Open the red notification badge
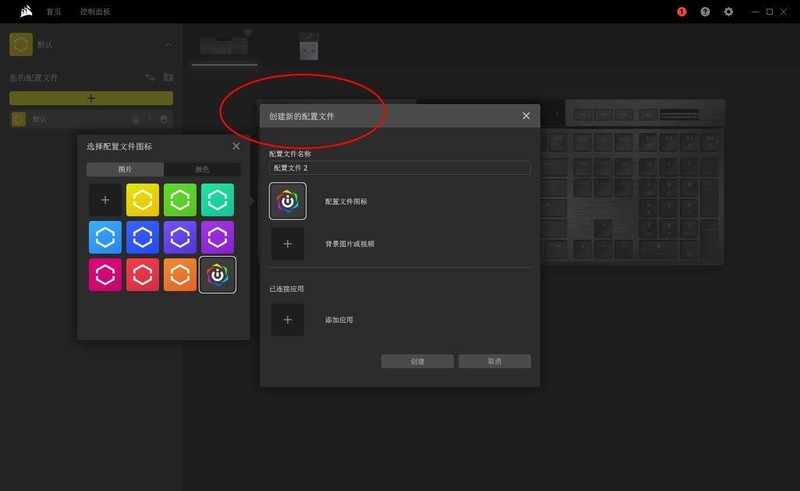Screen dimensions: 800x491 point(682,12)
